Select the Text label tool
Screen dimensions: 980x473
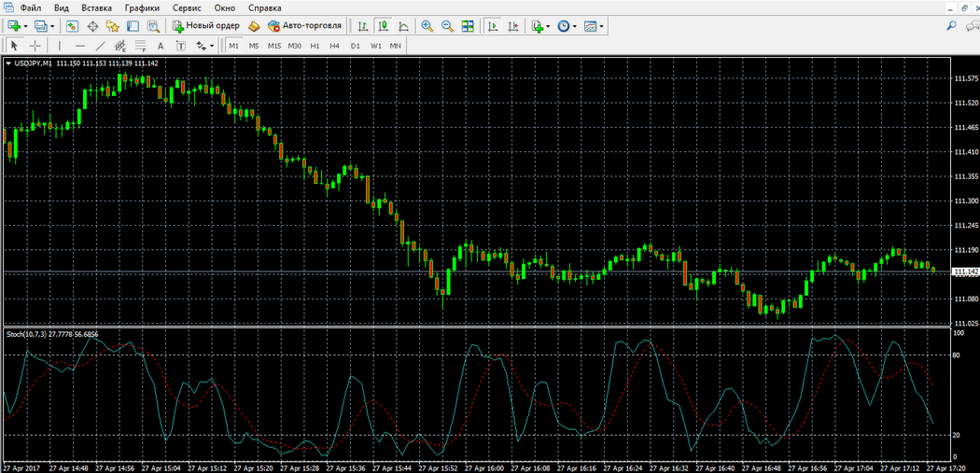(x=161, y=45)
